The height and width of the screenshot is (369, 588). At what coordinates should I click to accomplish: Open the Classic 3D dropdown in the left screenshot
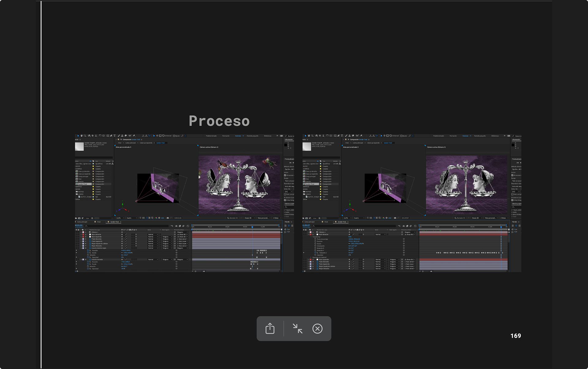249,218
